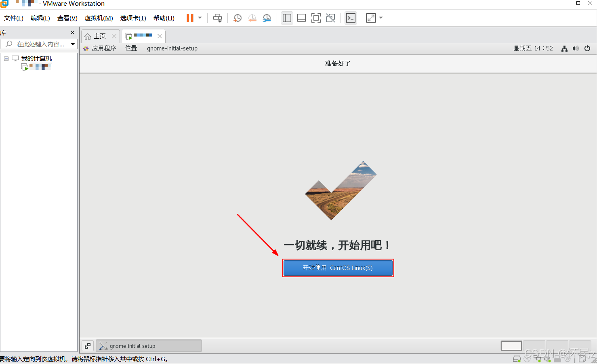Open the 帮助(H) menu
Screen dimensions: 597x364
point(164,18)
